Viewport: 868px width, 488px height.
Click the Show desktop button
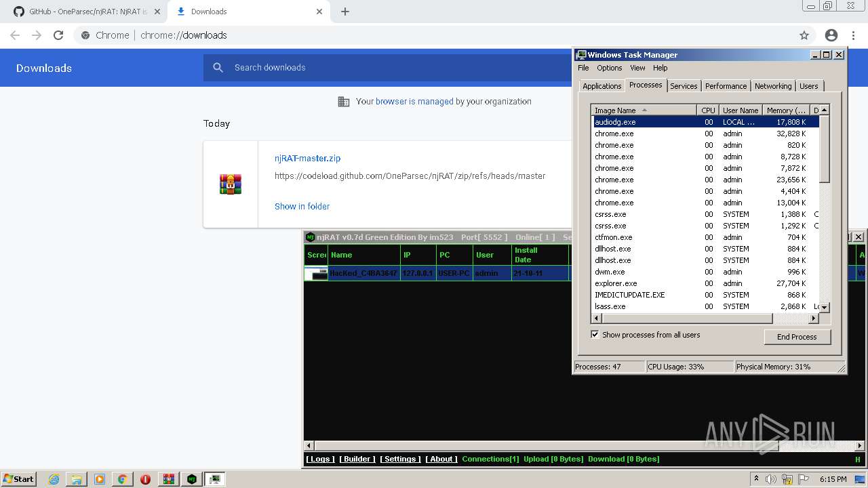860,479
